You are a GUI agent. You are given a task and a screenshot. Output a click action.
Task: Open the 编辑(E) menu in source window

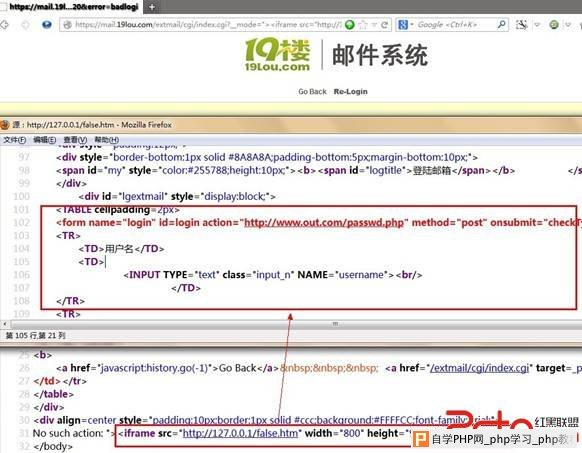pos(44,140)
